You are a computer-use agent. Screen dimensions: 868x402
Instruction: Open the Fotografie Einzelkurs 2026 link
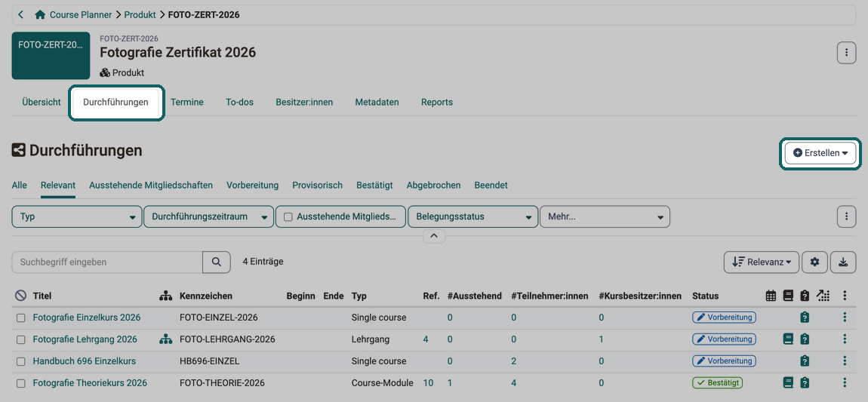click(87, 318)
